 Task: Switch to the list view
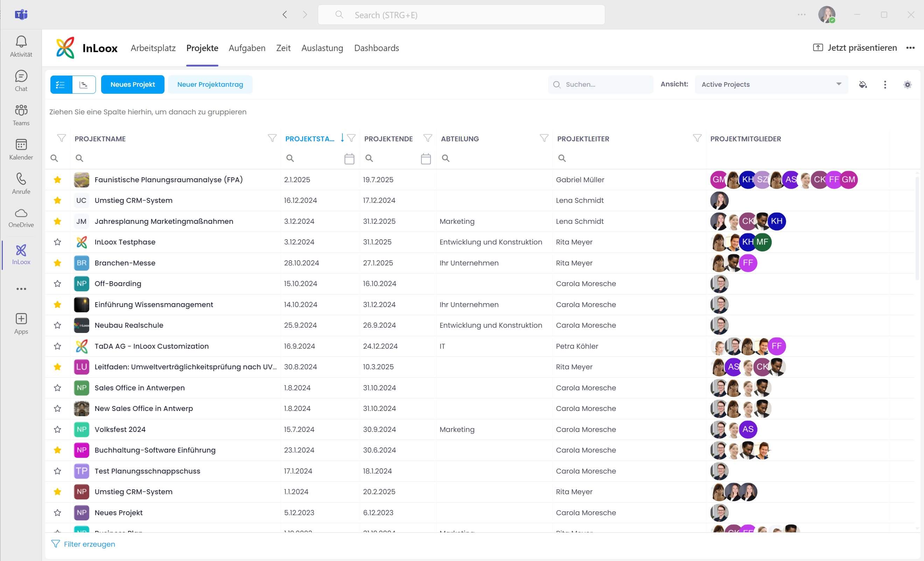(61, 84)
